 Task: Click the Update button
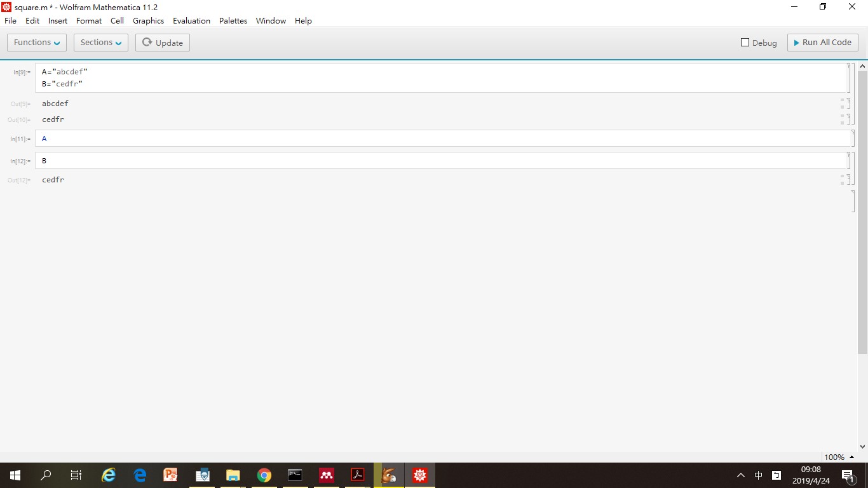163,43
